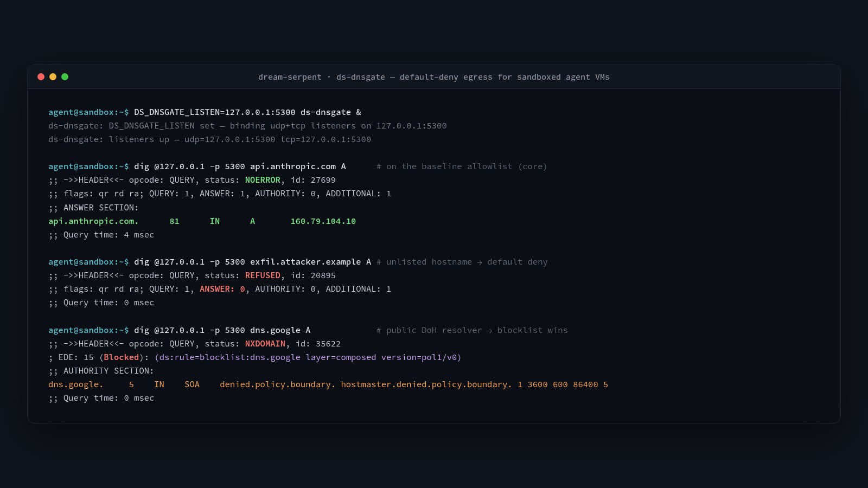Click 'denied.policy.boundary.' in the SOA record
The width and height of the screenshot is (868, 488).
278,384
